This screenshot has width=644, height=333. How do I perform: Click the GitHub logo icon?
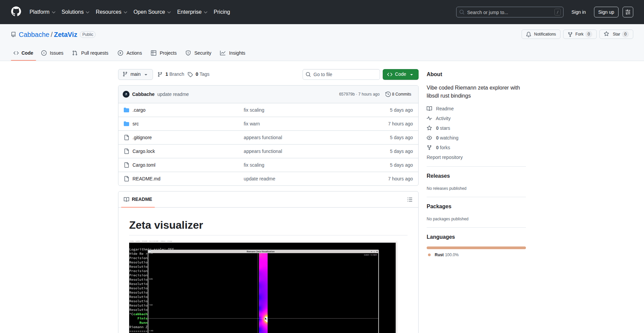point(16,12)
